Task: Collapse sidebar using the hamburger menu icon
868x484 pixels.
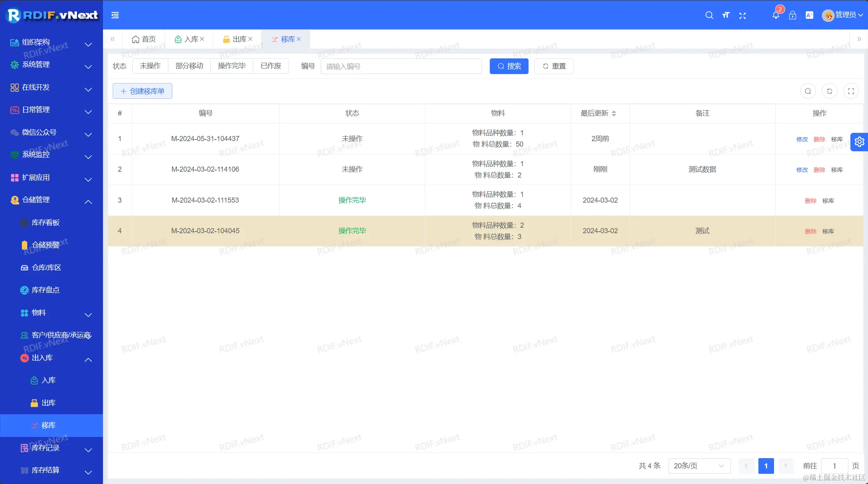Action: pyautogui.click(x=115, y=15)
